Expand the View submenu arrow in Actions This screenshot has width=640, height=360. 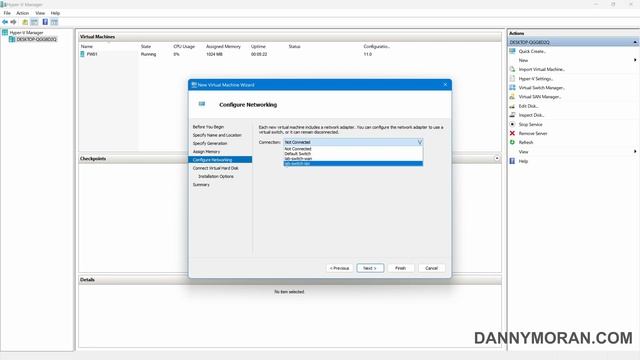[635, 152]
